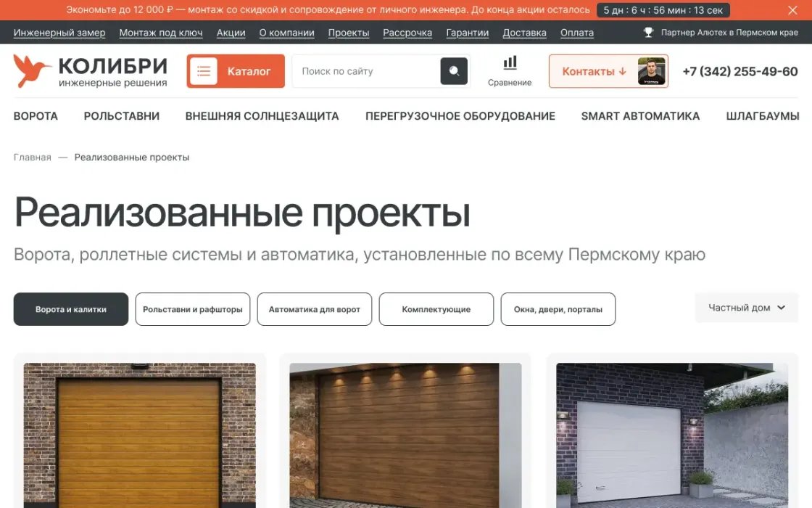The image size is (812, 508).
Task: Click the Колибри hummingbird logo
Action: (x=90, y=71)
